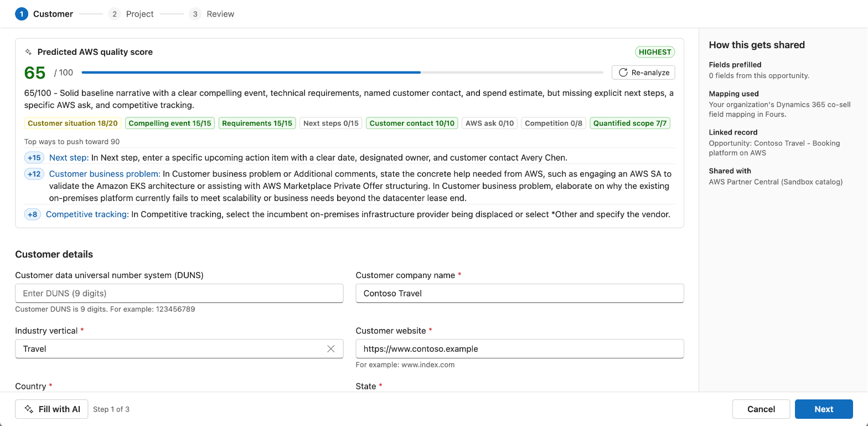Click 'AWS Partner Central (Sandbox catalog)' text
Screen dimensions: 868x426
(x=776, y=182)
